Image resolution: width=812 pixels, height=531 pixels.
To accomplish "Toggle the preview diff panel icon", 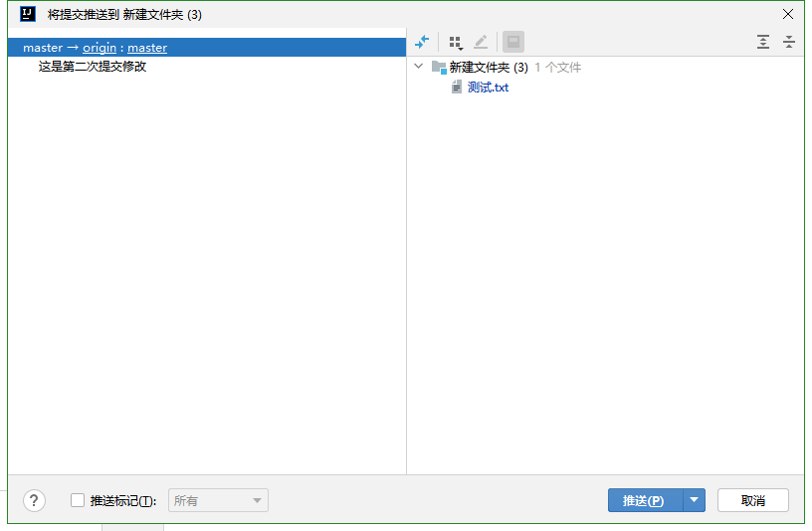I will pos(513,42).
